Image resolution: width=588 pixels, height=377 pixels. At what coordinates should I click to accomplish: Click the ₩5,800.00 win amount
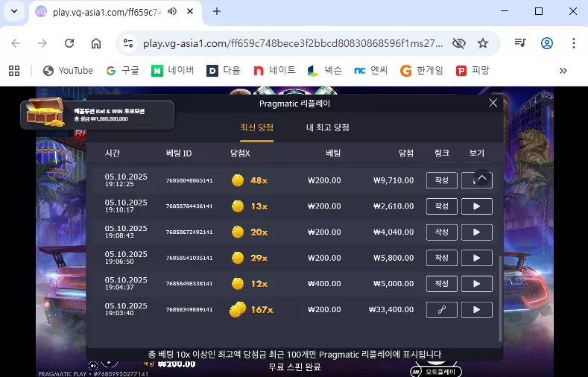point(393,258)
